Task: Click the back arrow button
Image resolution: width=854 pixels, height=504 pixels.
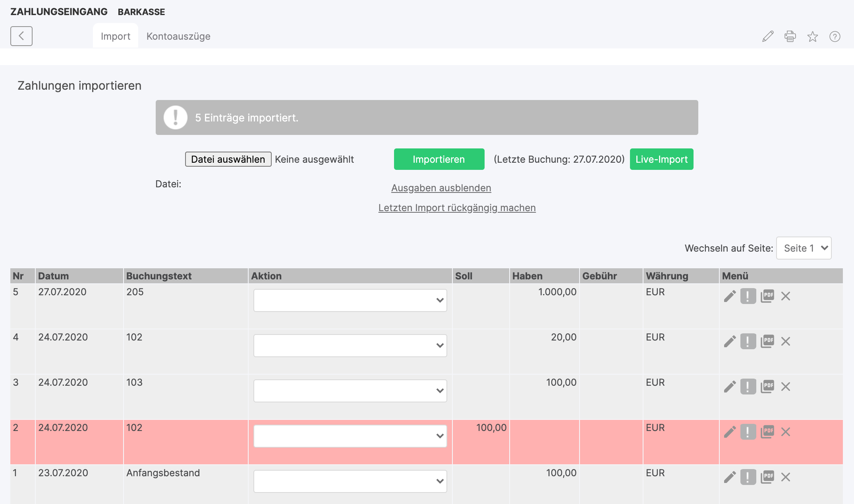Action: click(x=21, y=36)
